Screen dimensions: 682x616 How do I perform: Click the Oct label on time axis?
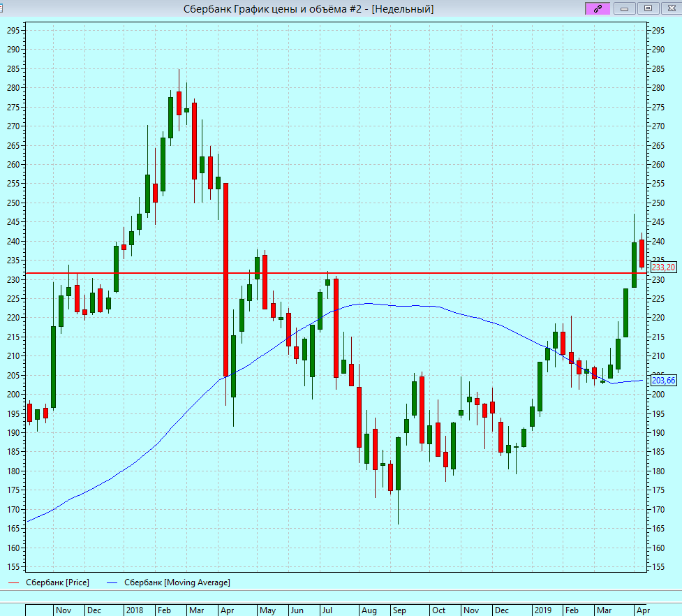pos(439,610)
